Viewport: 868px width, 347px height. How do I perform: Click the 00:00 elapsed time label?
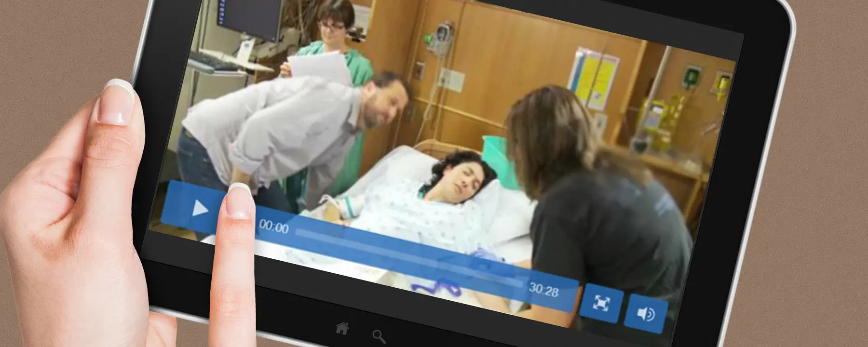tap(273, 226)
